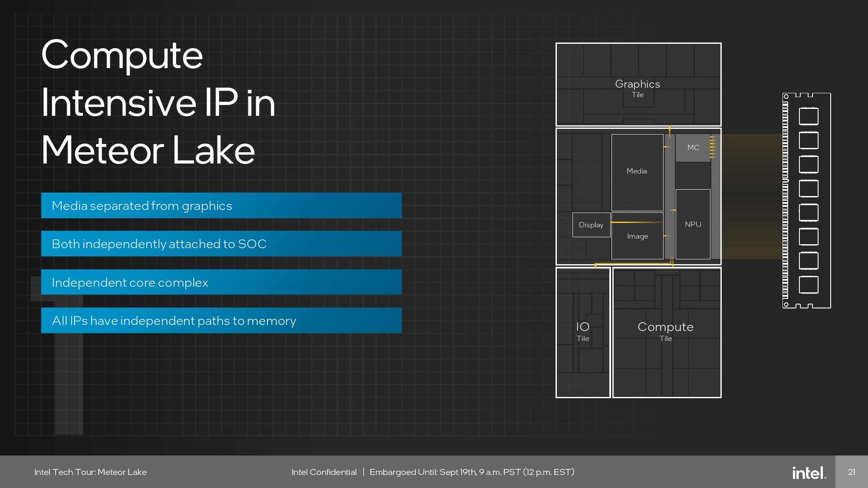Screen dimensions: 868x488
Task: Click the page number 21 box
Action: click(852, 472)
